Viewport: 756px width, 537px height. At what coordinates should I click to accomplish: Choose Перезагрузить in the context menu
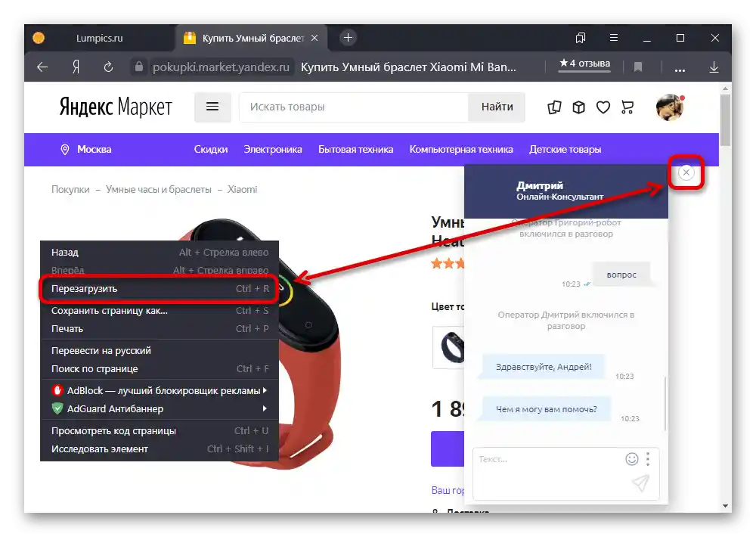pyautogui.click(x=160, y=288)
